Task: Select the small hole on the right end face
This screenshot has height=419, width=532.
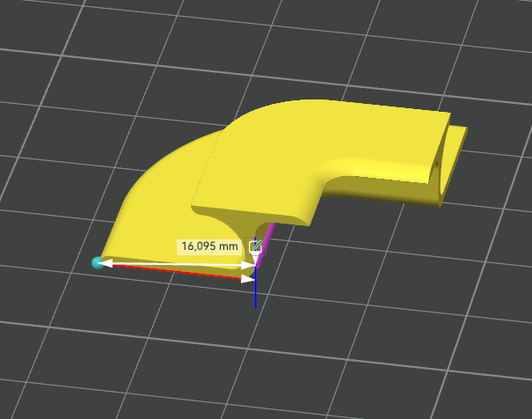Action: pos(436,164)
